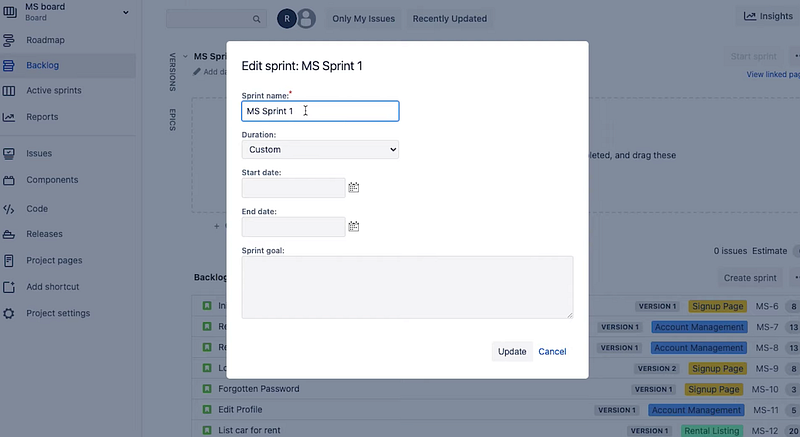Click into the Sprint name field
The width and height of the screenshot is (800, 437).
point(320,111)
